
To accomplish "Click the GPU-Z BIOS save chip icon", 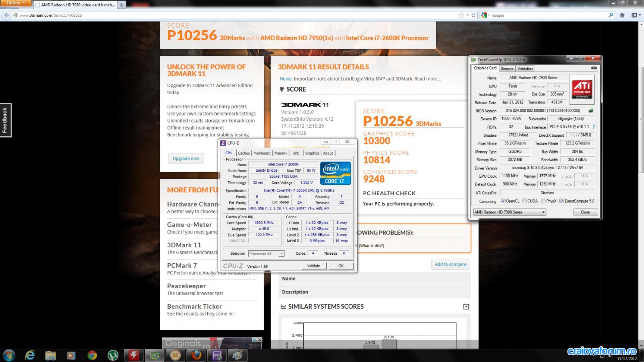I will tap(591, 111).
